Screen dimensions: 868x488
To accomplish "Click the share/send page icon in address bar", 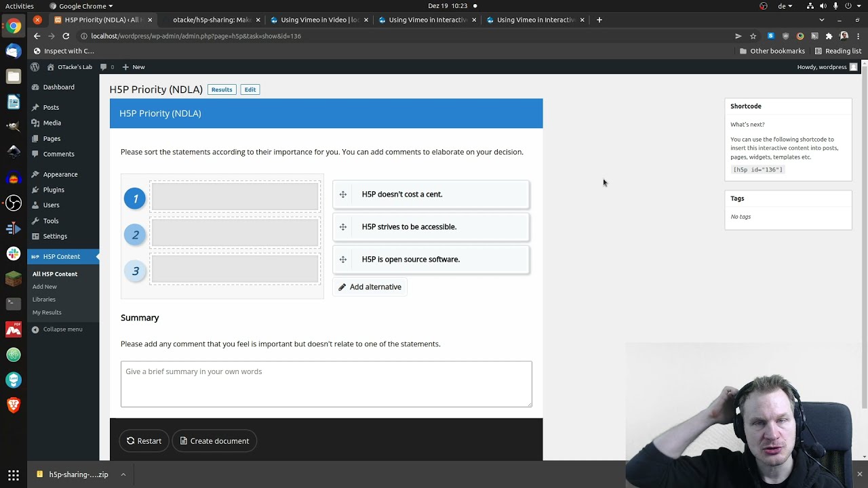I will coord(738,36).
